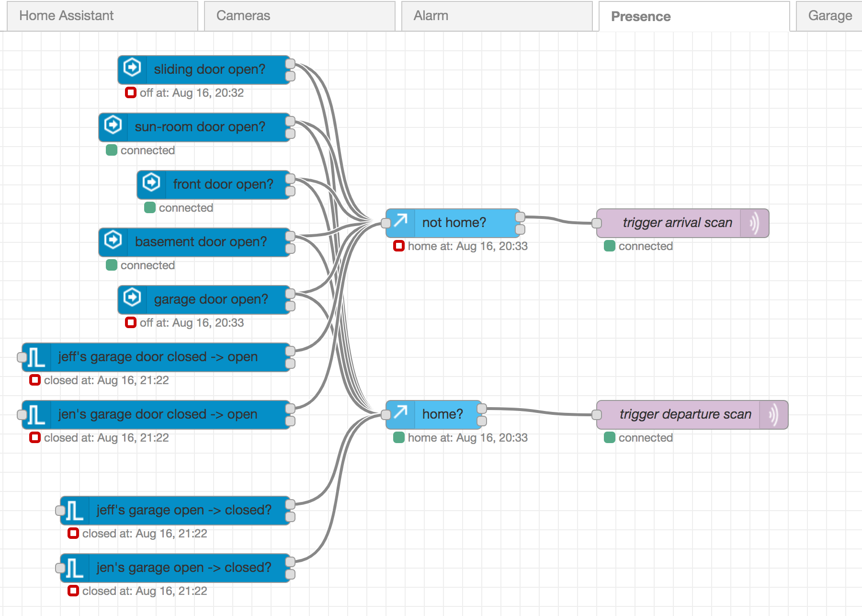Select jen's garage open -> closed? node label
The image size is (862, 616).
pos(184,568)
